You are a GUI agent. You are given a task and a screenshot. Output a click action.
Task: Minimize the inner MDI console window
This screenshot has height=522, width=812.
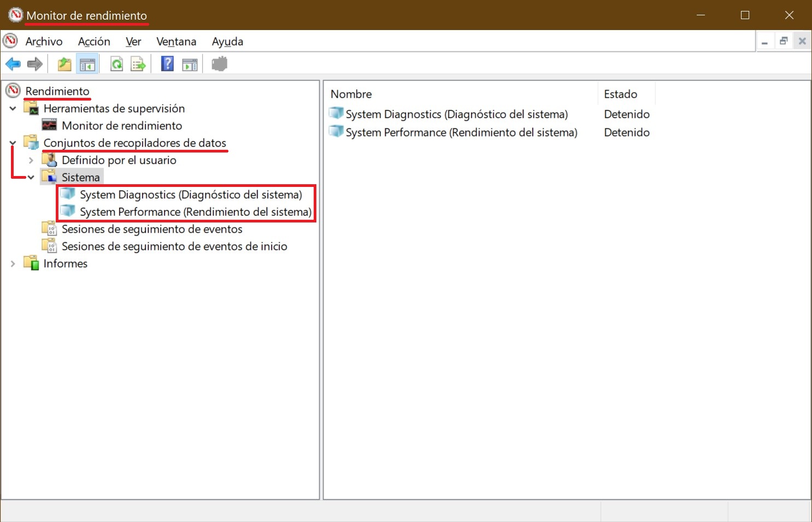point(765,42)
